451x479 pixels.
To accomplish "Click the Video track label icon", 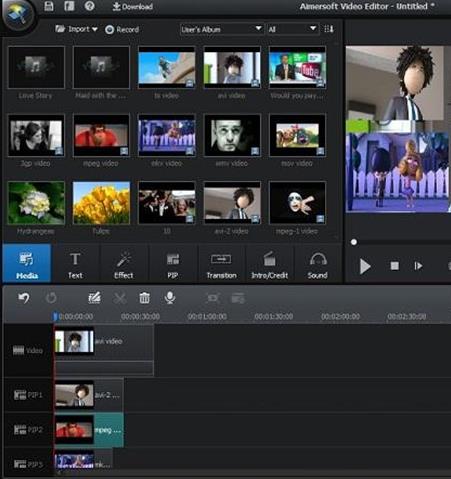I will [18, 350].
